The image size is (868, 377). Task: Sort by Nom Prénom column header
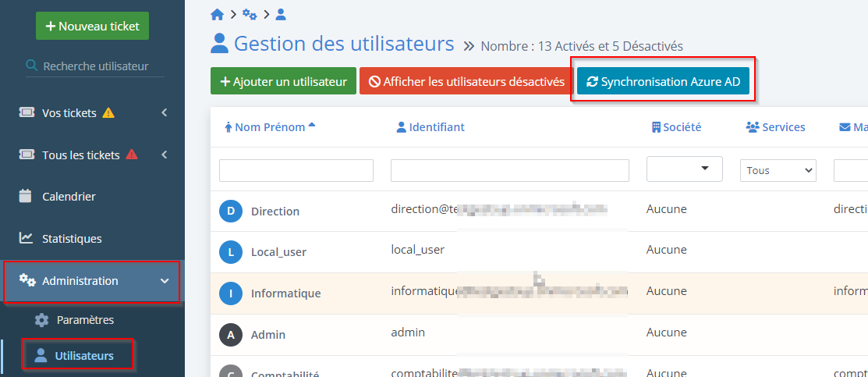pos(270,127)
